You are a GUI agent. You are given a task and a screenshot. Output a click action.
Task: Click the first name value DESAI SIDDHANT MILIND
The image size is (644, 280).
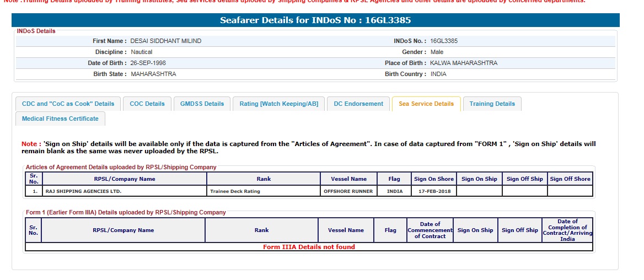165,41
